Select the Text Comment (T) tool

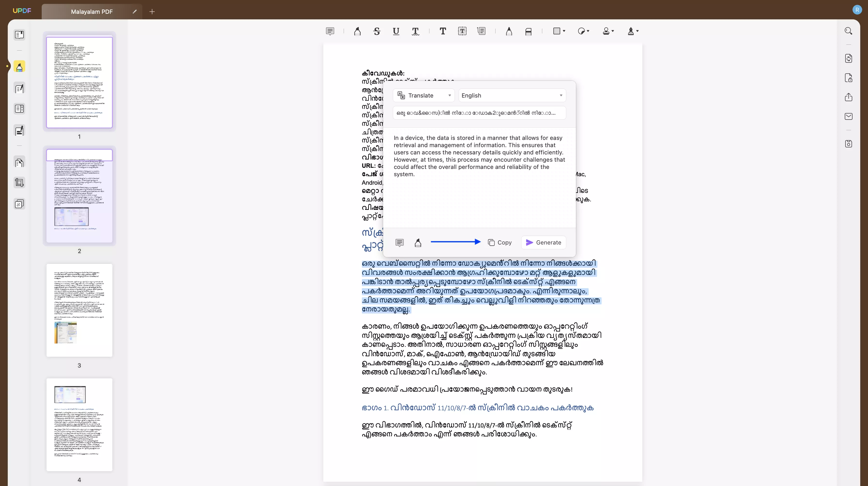[443, 31]
